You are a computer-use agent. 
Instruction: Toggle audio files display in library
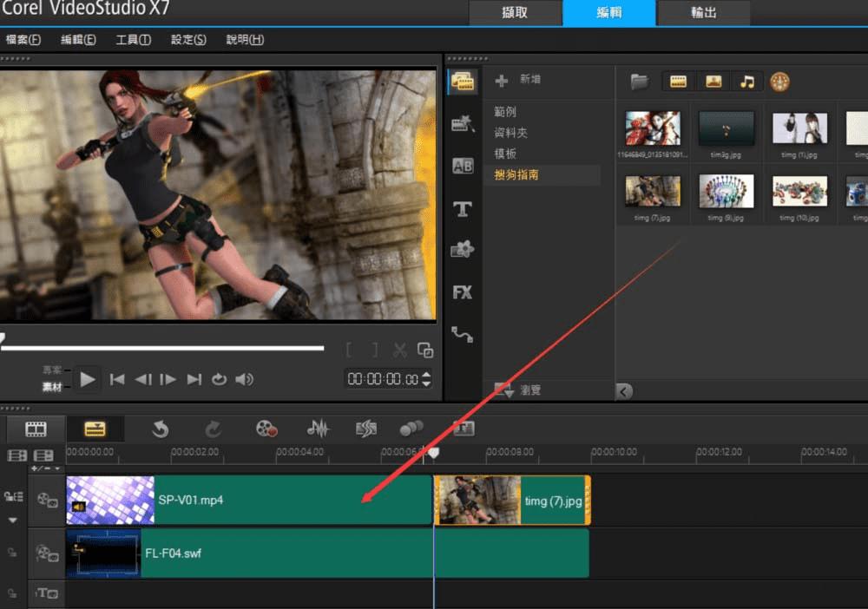pyautogui.click(x=746, y=82)
